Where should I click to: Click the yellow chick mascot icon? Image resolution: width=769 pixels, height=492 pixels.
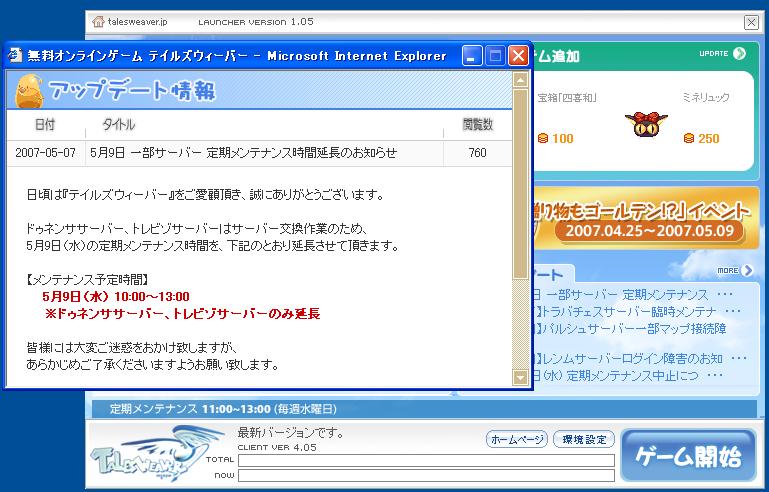point(29,91)
